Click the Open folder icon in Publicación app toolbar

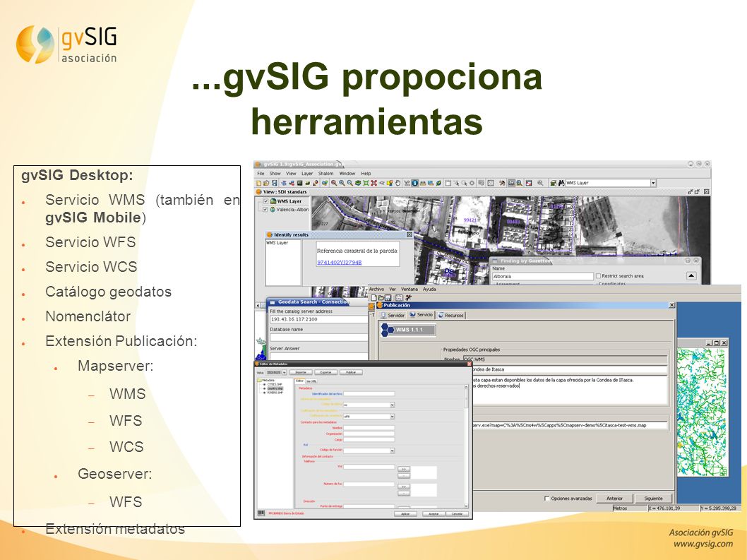pos(381,298)
